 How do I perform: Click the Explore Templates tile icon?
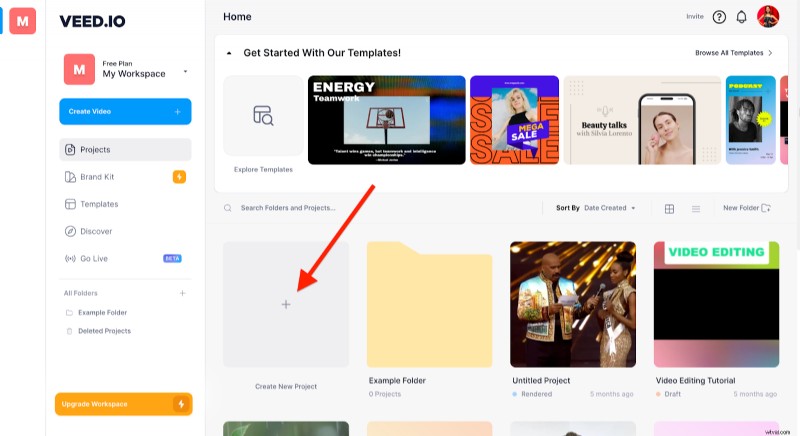263,116
